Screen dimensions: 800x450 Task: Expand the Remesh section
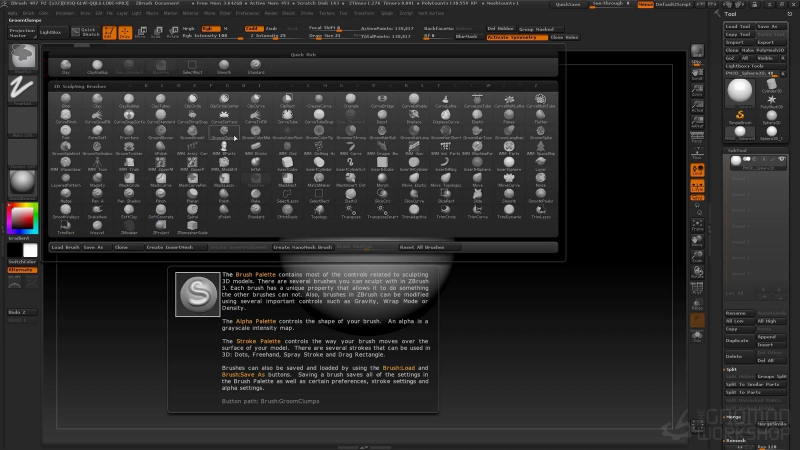pos(735,440)
